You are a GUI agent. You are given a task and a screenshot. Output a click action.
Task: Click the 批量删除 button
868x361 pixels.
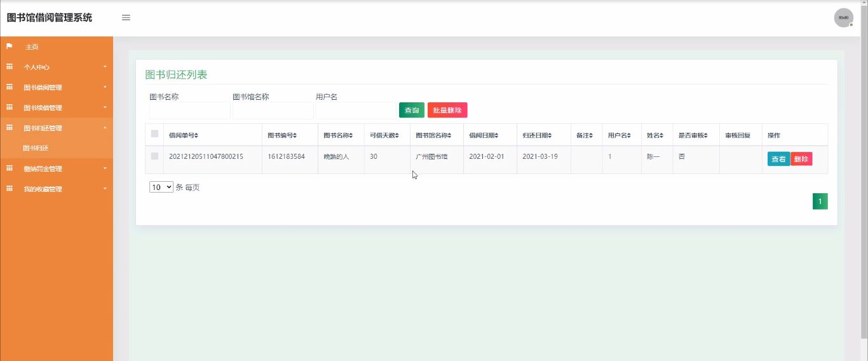(x=447, y=110)
